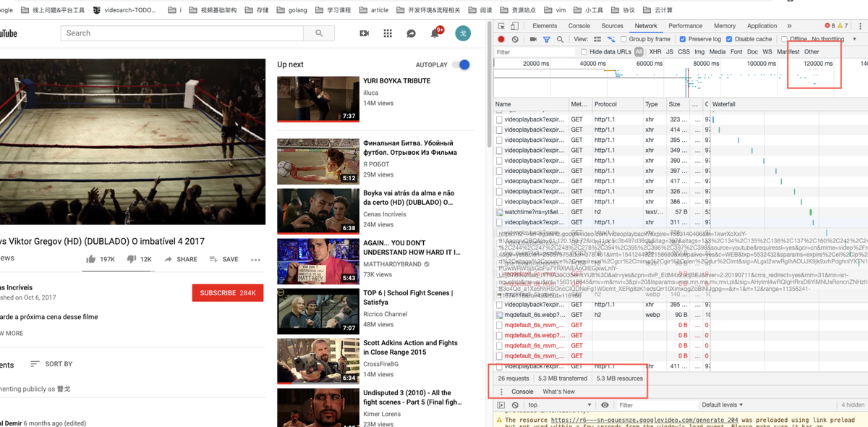Toggle the AUTOPLAY switch
868x427 pixels.
pyautogui.click(x=461, y=64)
